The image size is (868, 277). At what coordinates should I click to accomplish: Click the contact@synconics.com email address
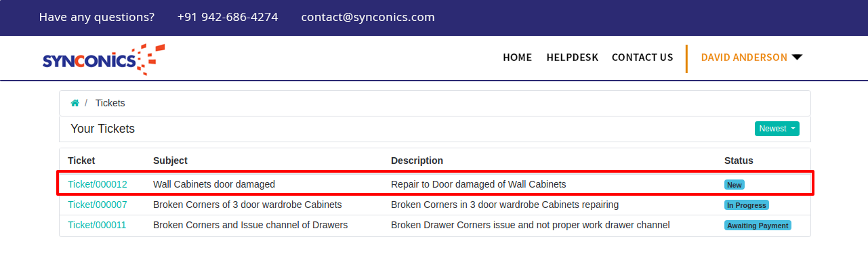[x=368, y=17]
